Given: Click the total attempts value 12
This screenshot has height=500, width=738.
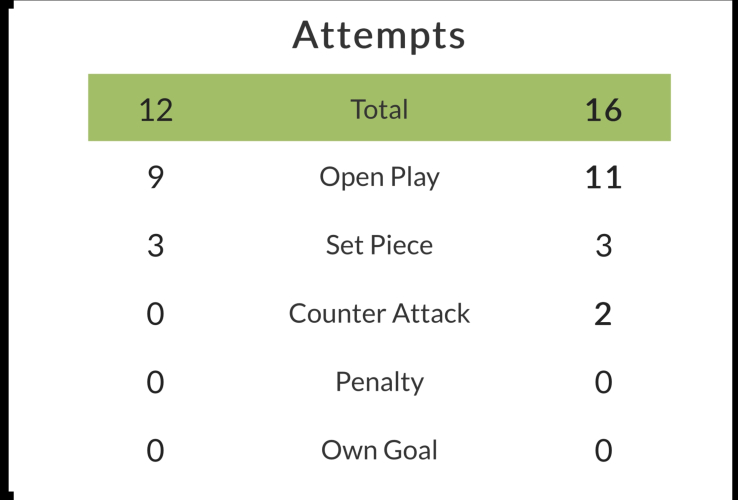Looking at the screenshot, I should 156,109.
